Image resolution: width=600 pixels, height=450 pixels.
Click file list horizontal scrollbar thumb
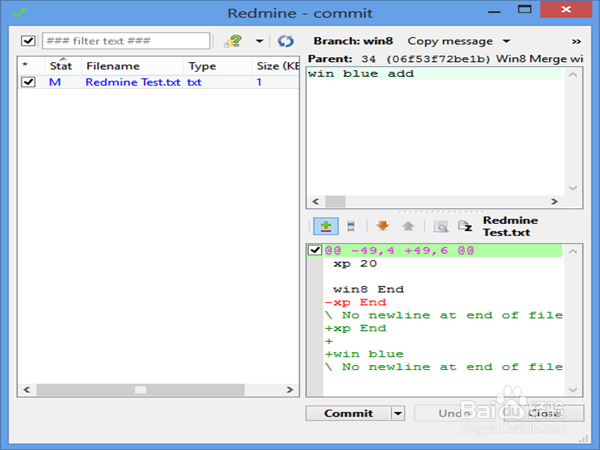pyautogui.click(x=140, y=390)
